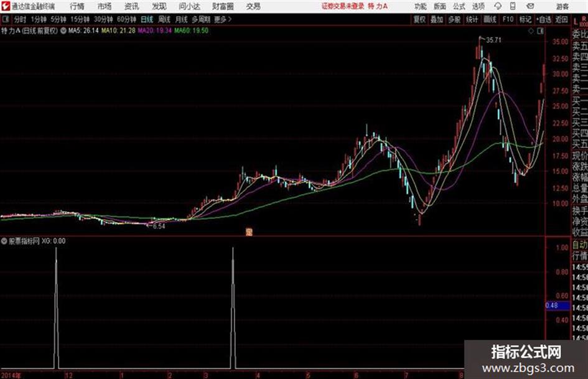This screenshot has width=588, height=379.
Task: Select the 月线 period tab
Action: [x=182, y=19]
